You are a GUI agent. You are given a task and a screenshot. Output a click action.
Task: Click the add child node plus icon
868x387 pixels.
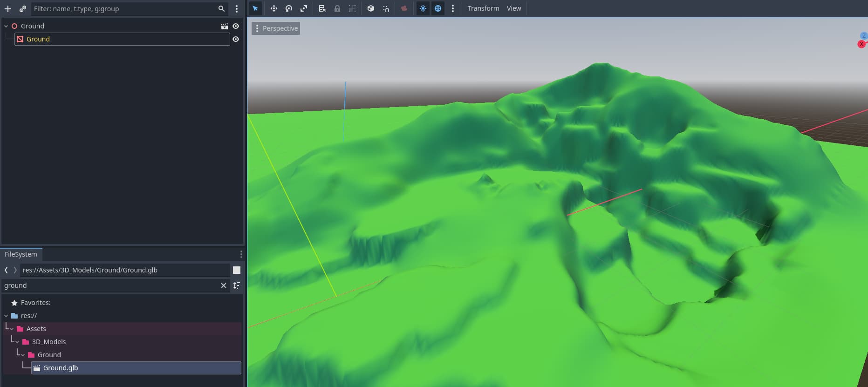[8, 9]
